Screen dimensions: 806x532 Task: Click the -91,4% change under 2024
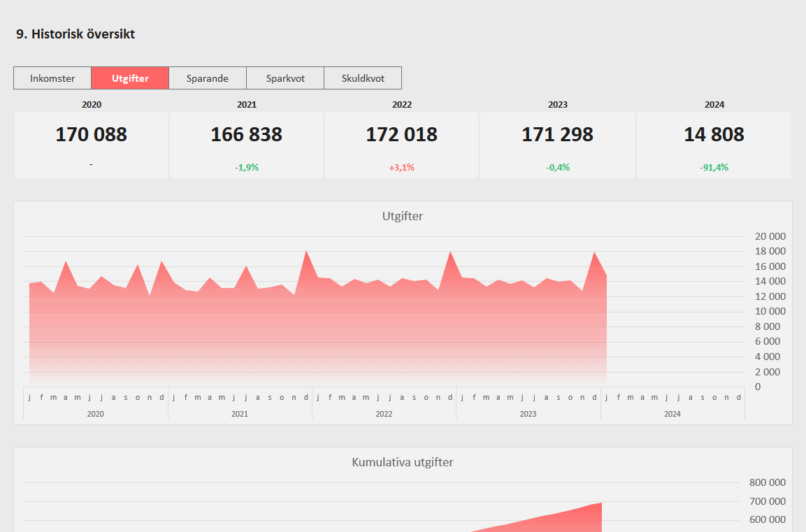pos(714,168)
